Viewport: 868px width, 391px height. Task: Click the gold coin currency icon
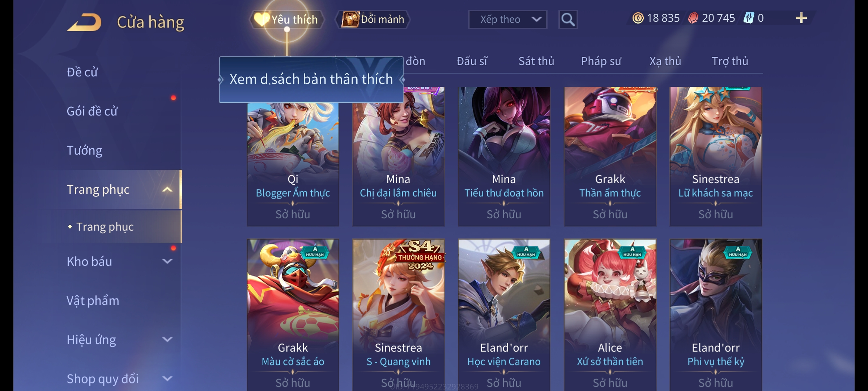pos(638,18)
